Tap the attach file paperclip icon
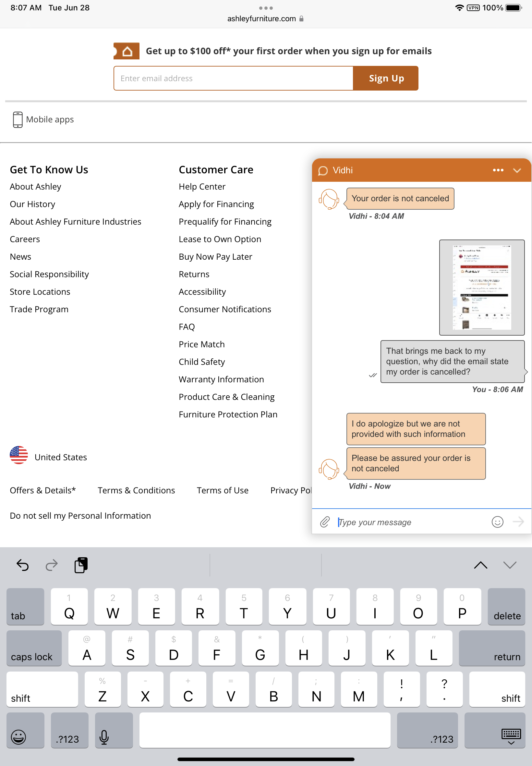Image resolution: width=532 pixels, height=766 pixels. click(325, 522)
